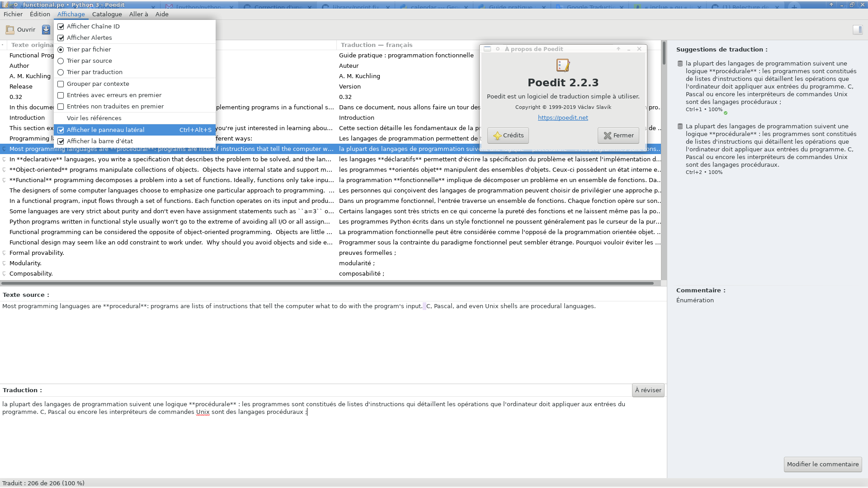Click the comment icon on '**declarative**' row
The height and width of the screenshot is (488, 868).
coord(5,160)
